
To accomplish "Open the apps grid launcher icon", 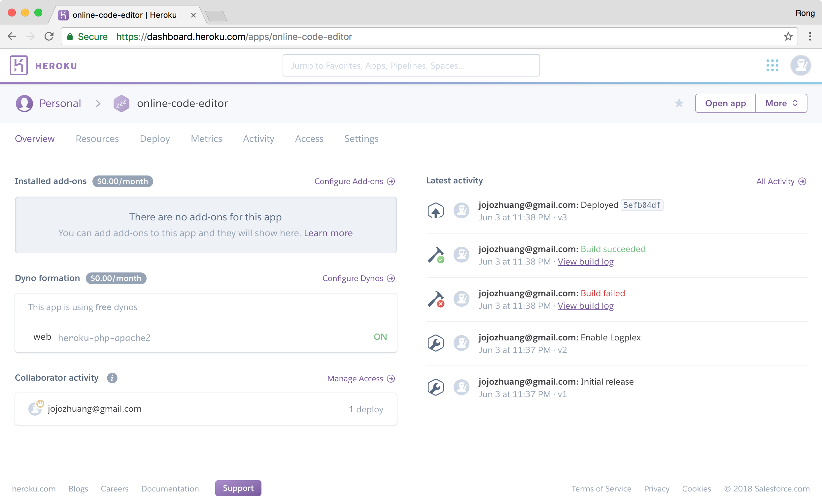I will pos(772,65).
